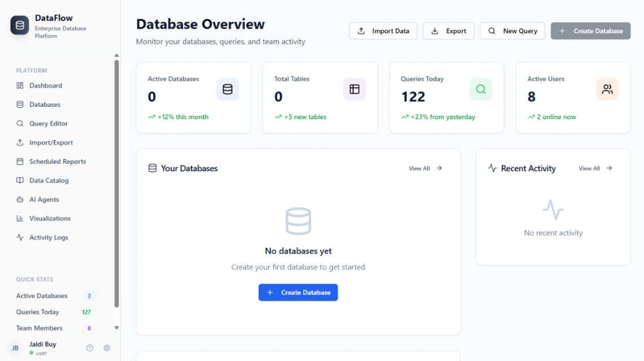Viewport: 644px width, 361px height.
Task: Click the Active Users people icon
Action: (607, 89)
